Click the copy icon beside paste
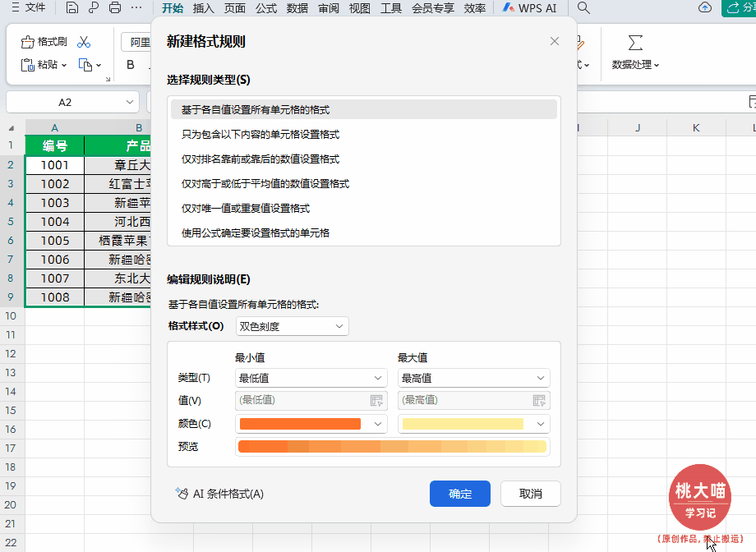The image size is (756, 552). (x=85, y=65)
